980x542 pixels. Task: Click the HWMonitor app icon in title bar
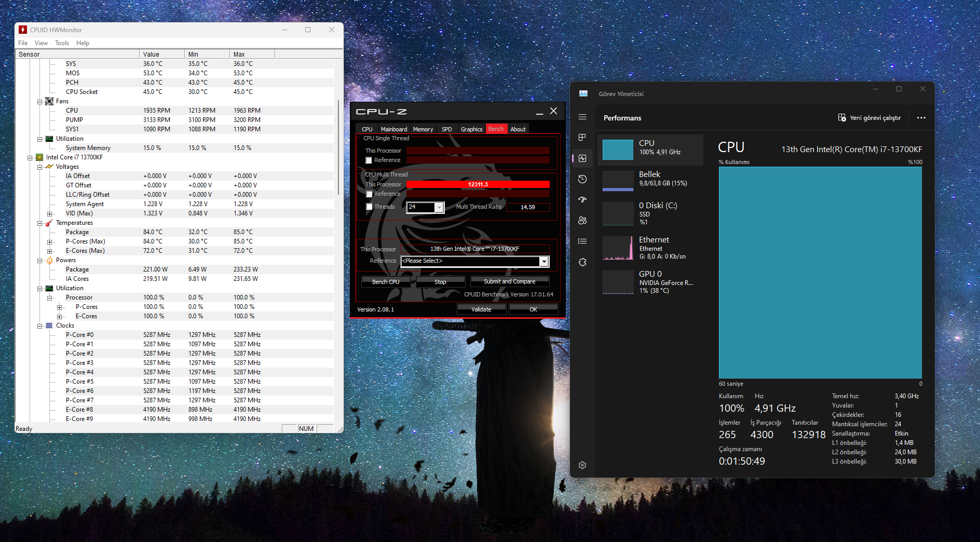coord(23,30)
